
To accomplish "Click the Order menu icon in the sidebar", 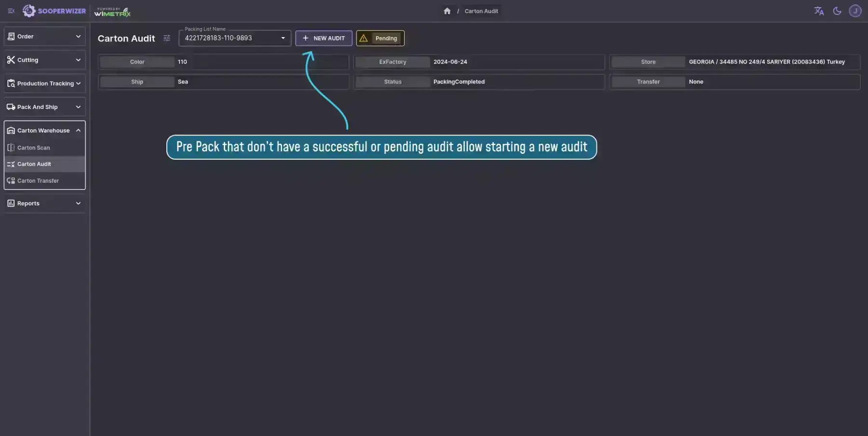I will [x=11, y=36].
